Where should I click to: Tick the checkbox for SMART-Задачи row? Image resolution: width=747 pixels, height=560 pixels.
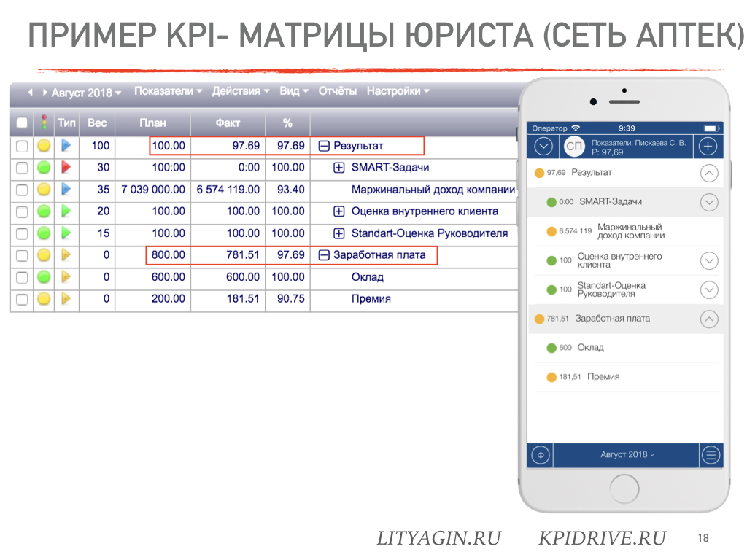(22, 168)
